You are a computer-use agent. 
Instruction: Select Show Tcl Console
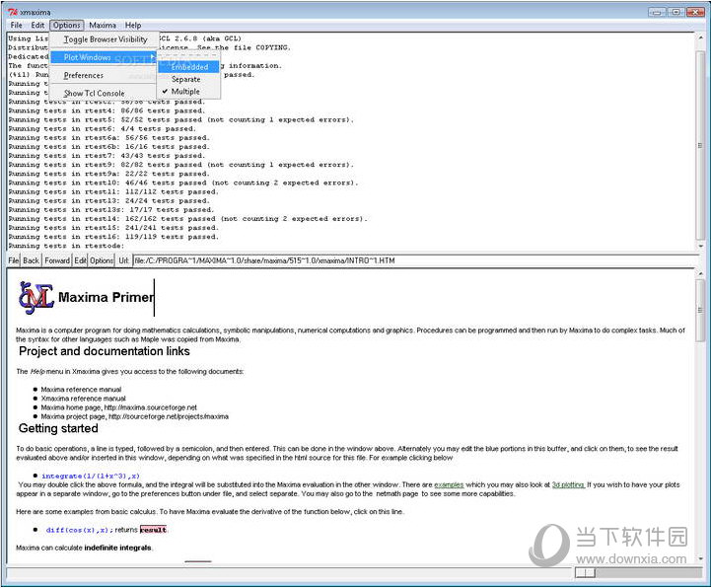pyautogui.click(x=104, y=94)
